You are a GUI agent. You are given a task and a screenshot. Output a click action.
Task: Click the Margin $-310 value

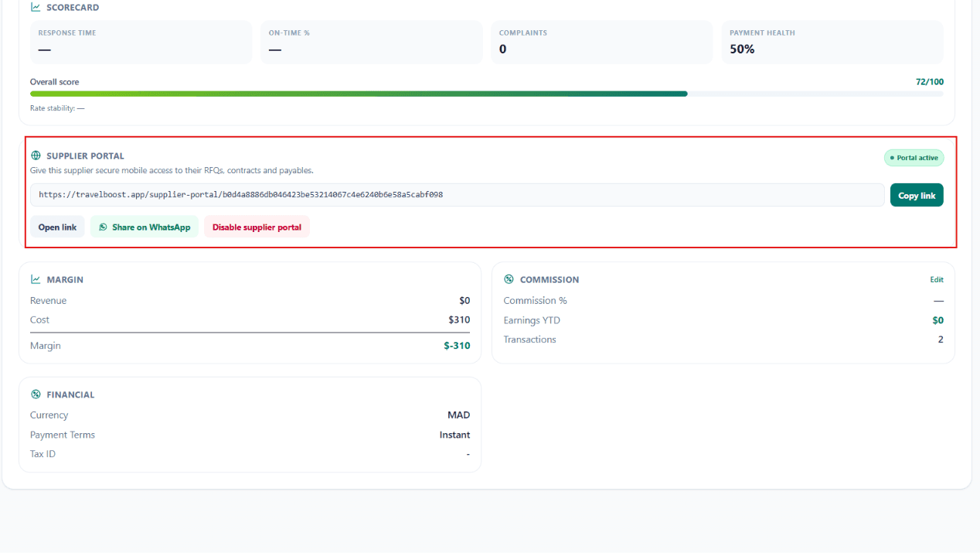(x=457, y=346)
